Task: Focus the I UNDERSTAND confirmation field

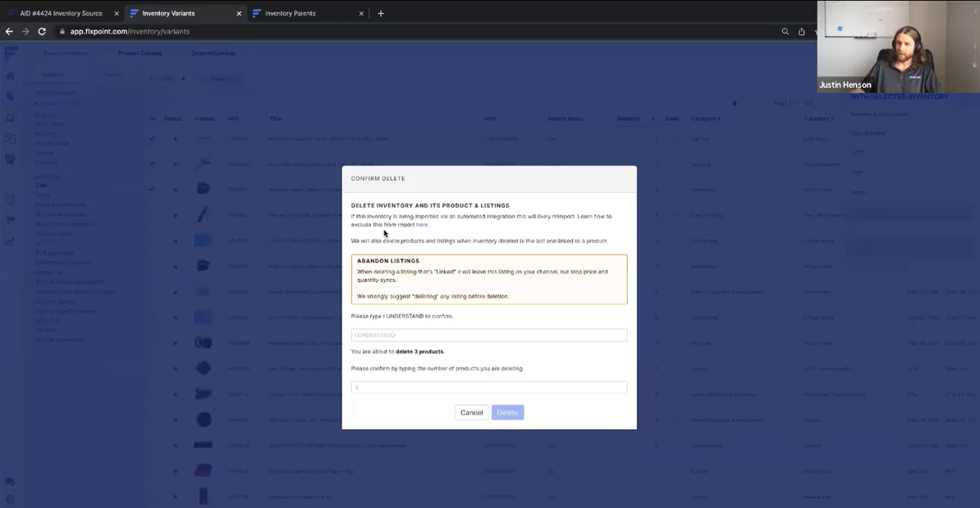Action: click(x=488, y=335)
